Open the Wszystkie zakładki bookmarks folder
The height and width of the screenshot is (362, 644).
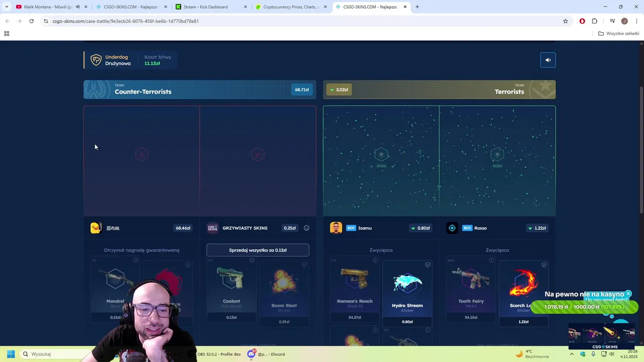click(x=619, y=34)
